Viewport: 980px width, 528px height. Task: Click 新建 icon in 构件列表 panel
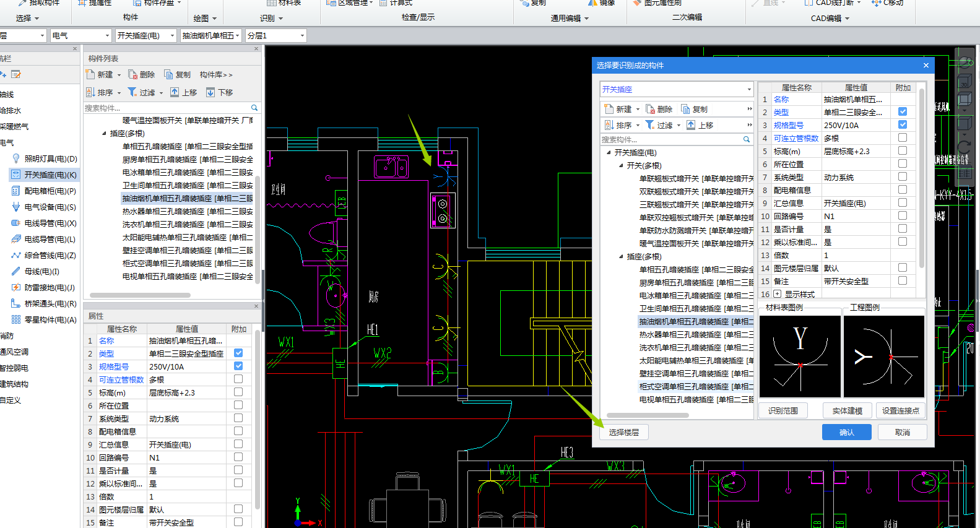pyautogui.click(x=90, y=74)
